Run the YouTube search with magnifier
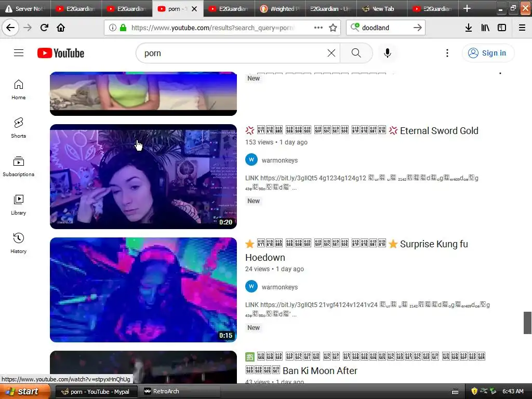The width and height of the screenshot is (532, 399). [356, 53]
